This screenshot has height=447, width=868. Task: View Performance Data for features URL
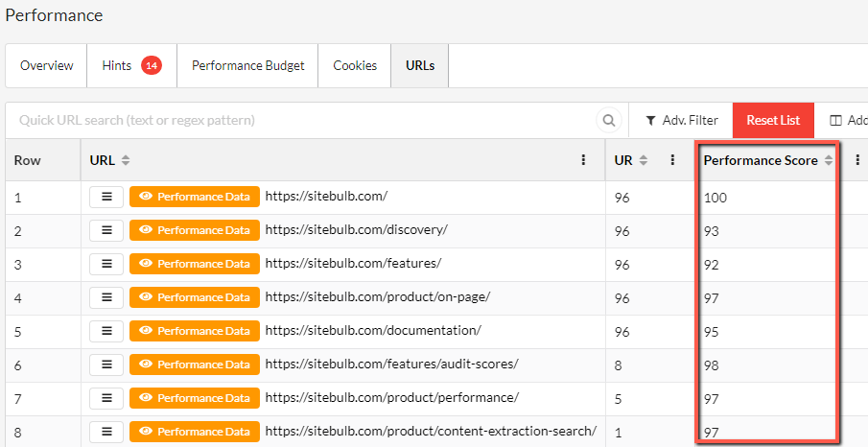(195, 264)
